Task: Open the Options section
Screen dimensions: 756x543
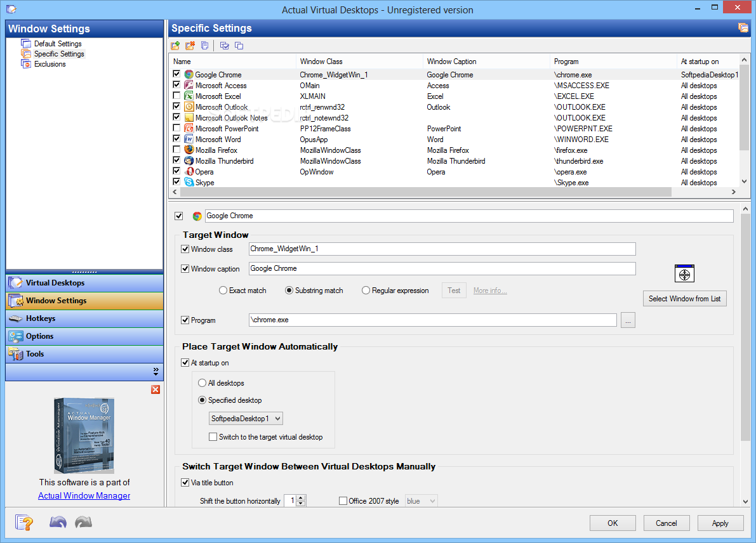Action: point(84,336)
